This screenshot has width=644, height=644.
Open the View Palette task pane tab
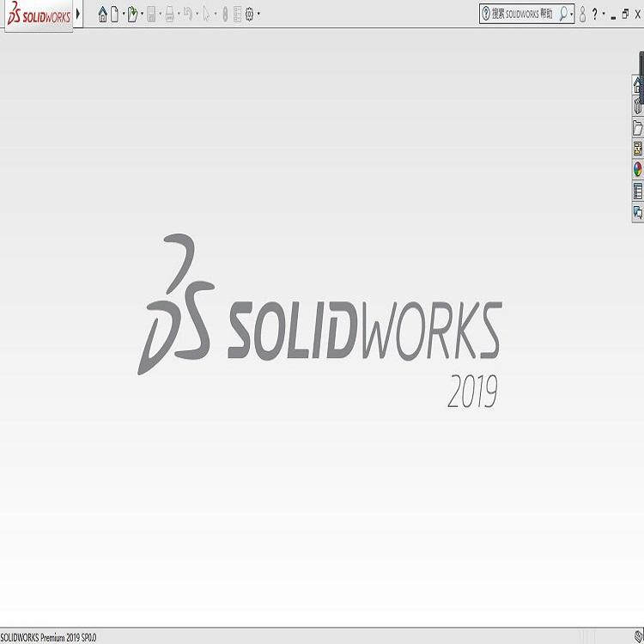637,149
